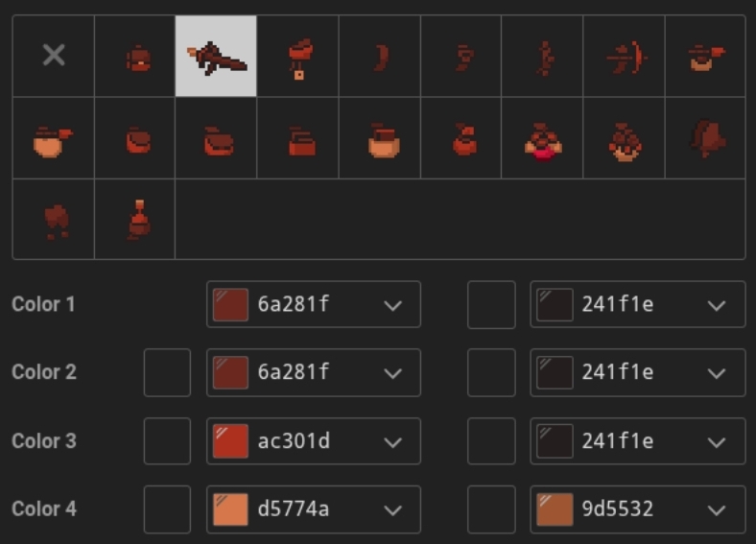This screenshot has height=544, width=756.
Task: Select the thorny branch bow
Action: 542,56
